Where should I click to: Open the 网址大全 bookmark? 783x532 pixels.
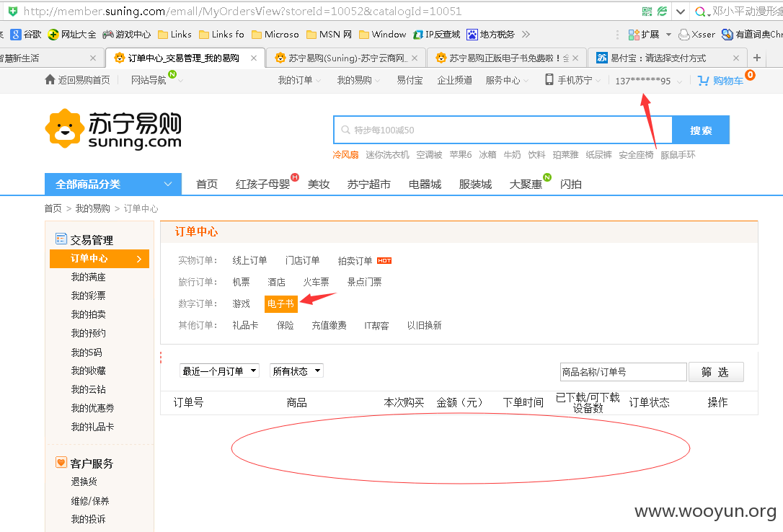pyautogui.click(x=72, y=35)
